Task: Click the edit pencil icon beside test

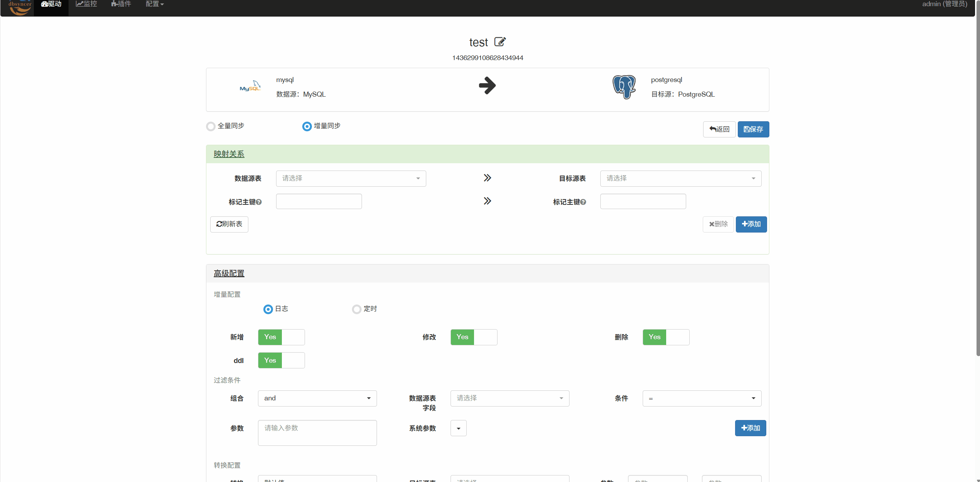Action: coord(500,42)
